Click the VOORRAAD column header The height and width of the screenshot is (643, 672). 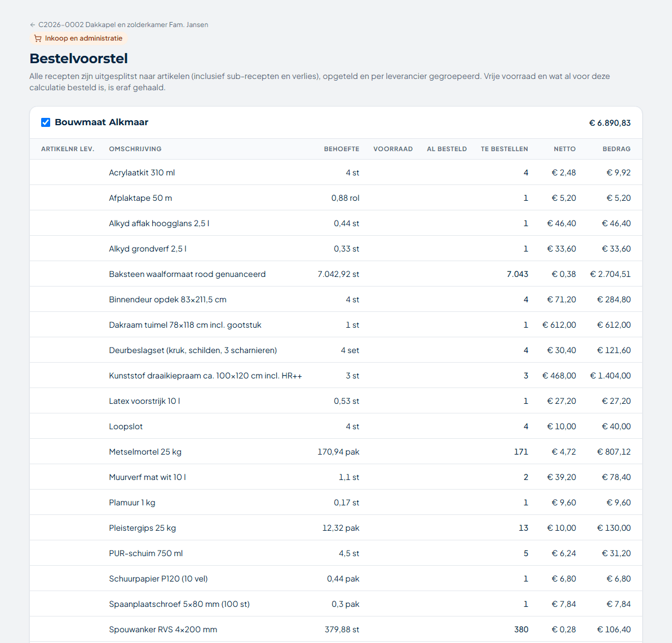coord(393,149)
